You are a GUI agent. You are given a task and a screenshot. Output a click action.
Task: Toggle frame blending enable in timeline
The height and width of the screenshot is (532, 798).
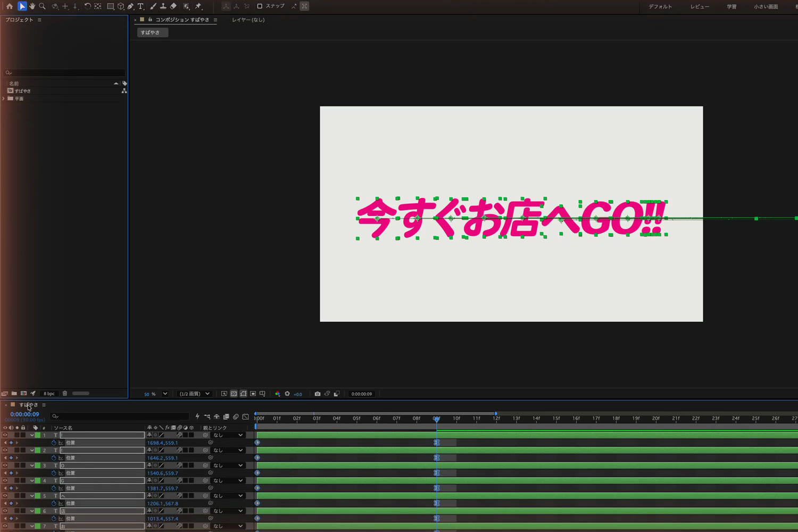pyautogui.click(x=226, y=417)
